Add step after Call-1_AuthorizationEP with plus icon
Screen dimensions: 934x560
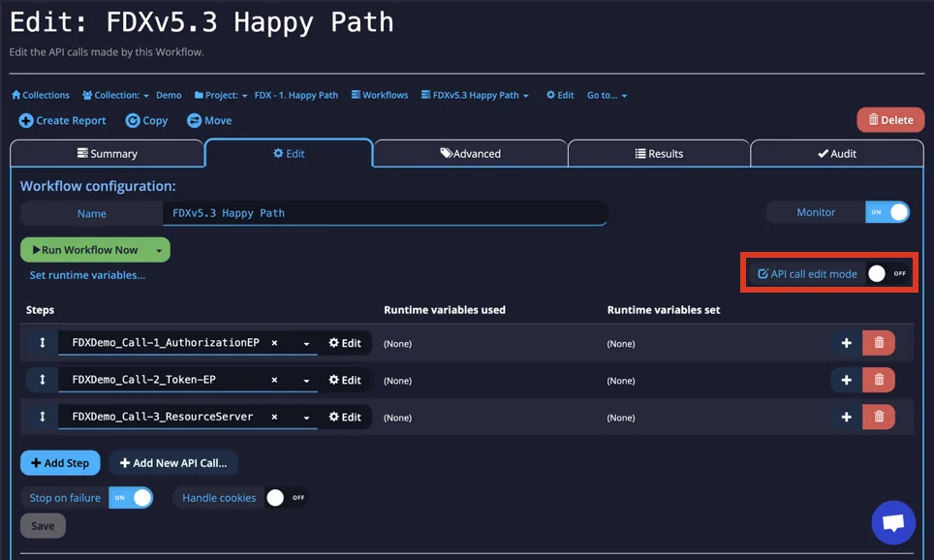point(847,343)
